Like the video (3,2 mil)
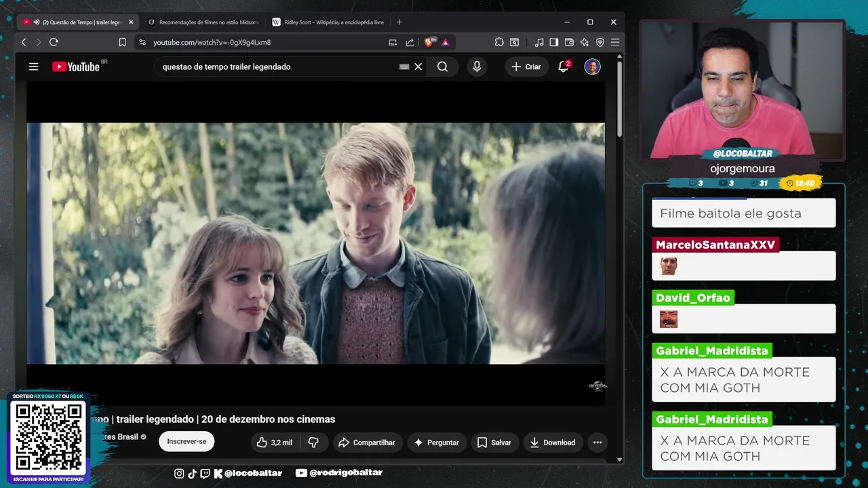Screen dimensions: 868x488 coord(274,443)
